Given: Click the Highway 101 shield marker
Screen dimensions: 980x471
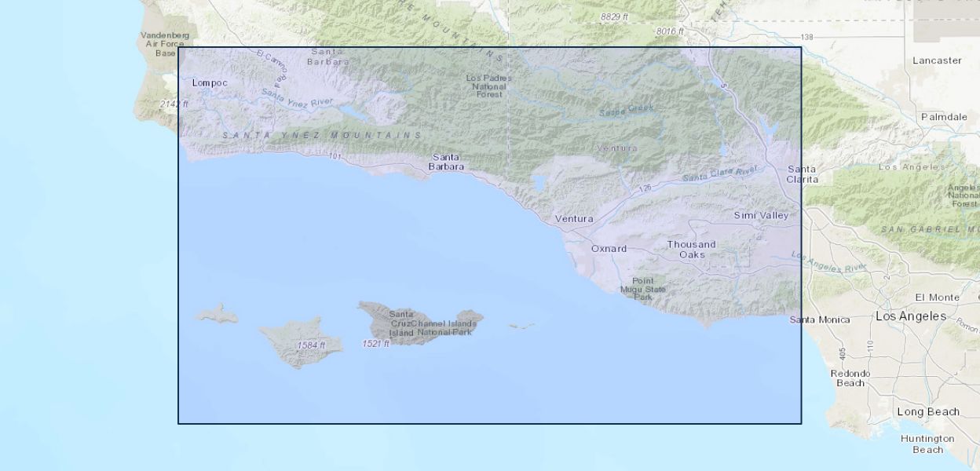Looking at the screenshot, I should pyautogui.click(x=335, y=157).
